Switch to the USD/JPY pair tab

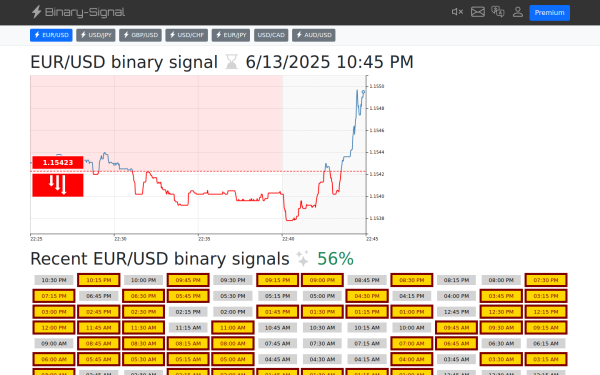click(x=96, y=35)
